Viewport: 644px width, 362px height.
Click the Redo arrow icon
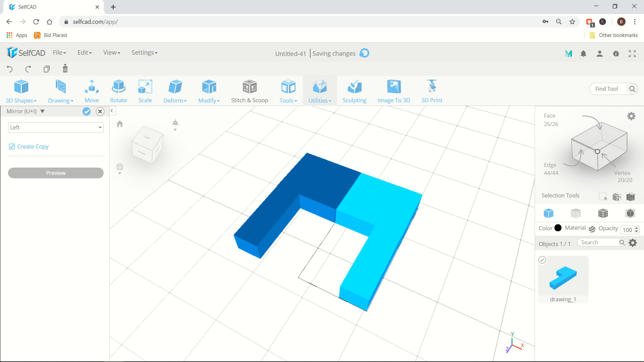(x=28, y=69)
